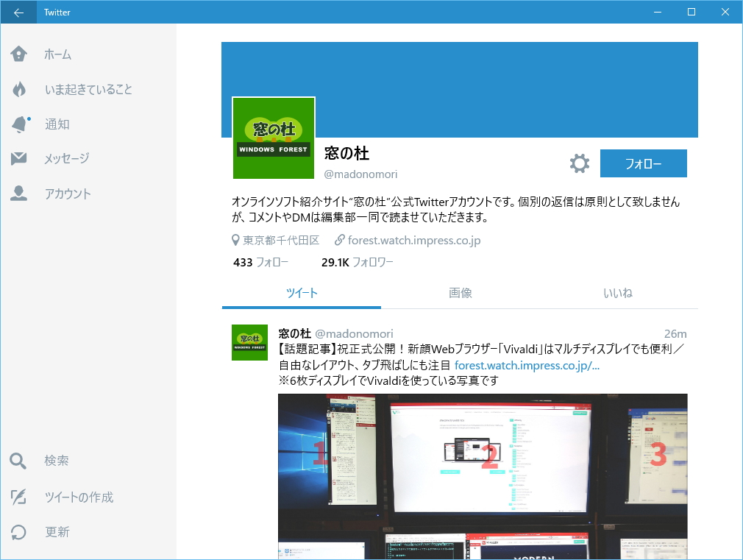Select 更新 label in sidebar
The image size is (743, 560).
coord(57,532)
